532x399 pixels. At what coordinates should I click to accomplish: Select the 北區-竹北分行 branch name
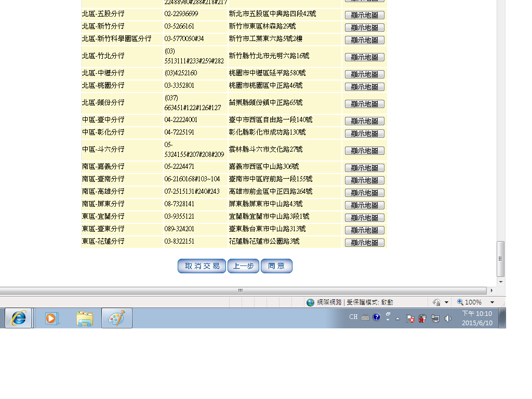coord(103,56)
